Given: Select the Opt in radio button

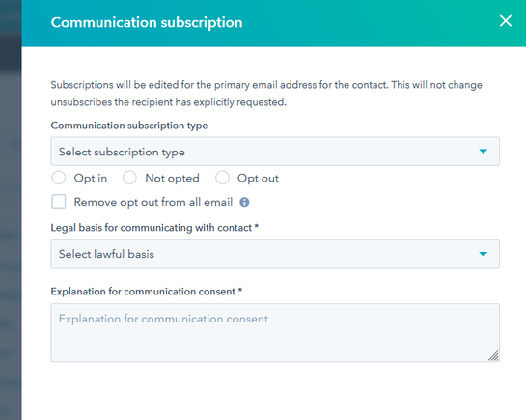Looking at the screenshot, I should [x=59, y=178].
